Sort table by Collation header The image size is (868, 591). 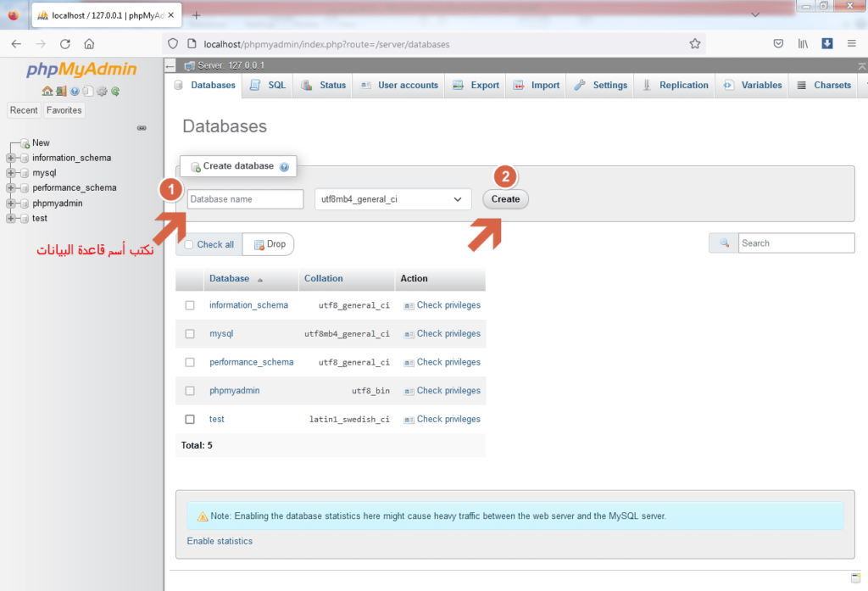[323, 278]
